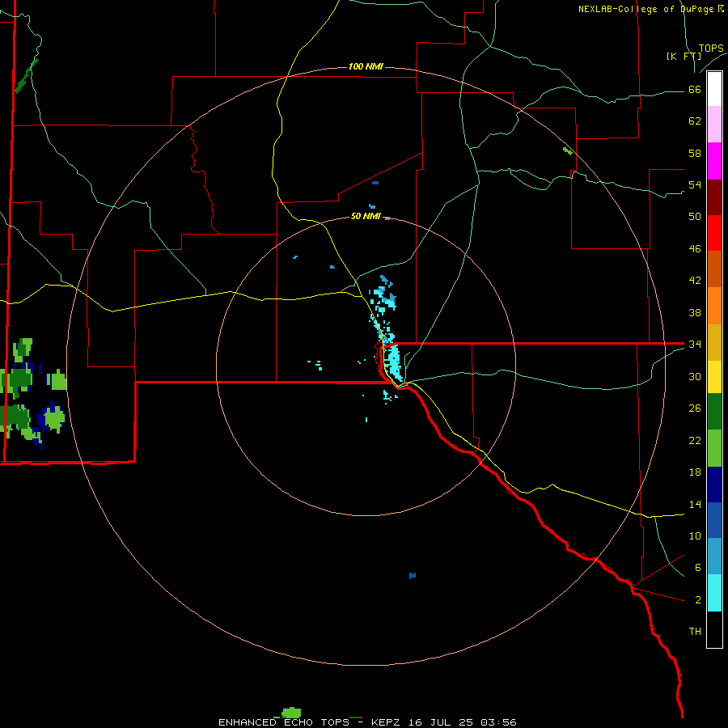Pick the navy blue legend swatch
This screenshot has width=728, height=728.
pyautogui.click(x=714, y=485)
